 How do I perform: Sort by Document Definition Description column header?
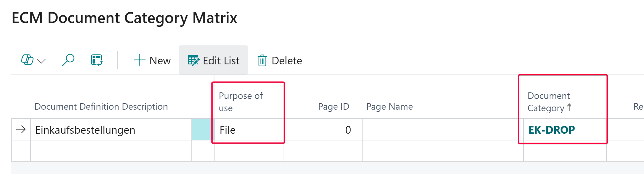(x=101, y=107)
